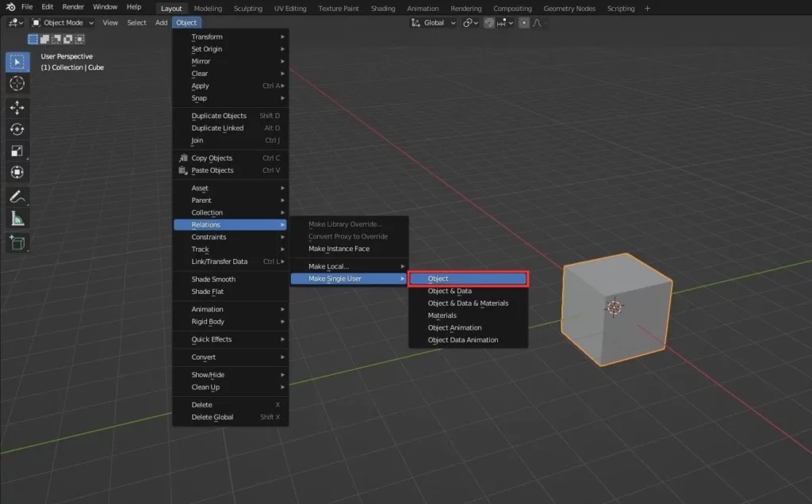Image resolution: width=812 pixels, height=504 pixels.
Task: Open the Render menu
Action: [73, 7]
